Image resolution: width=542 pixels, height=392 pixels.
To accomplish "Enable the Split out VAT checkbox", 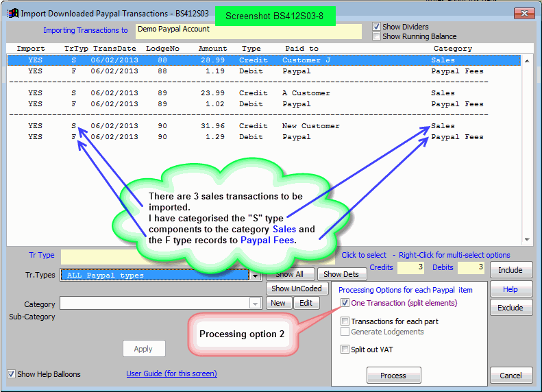I will point(345,350).
